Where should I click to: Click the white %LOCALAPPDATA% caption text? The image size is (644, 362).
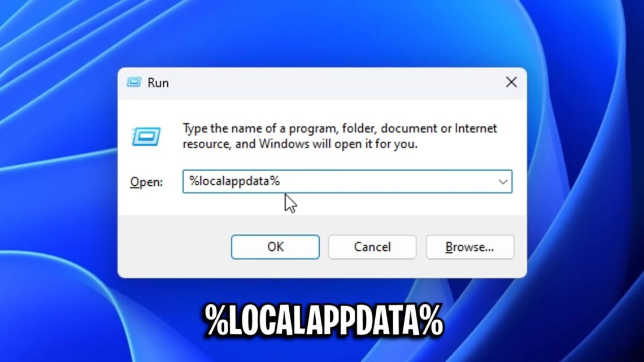click(324, 320)
